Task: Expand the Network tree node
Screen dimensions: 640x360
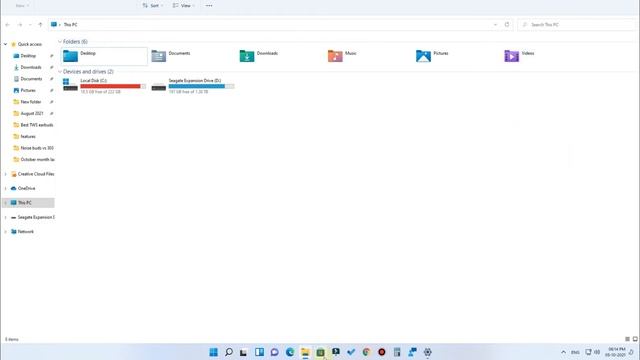Action: click(6, 232)
